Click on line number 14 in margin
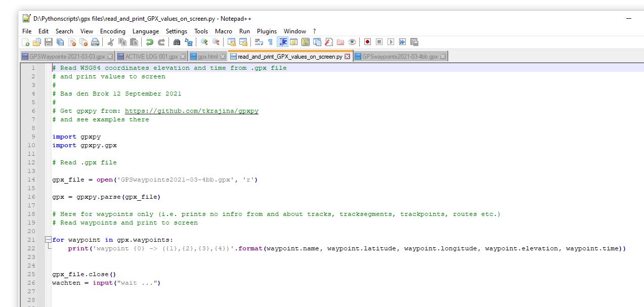Screen dimensions: 644x307 tap(33, 180)
